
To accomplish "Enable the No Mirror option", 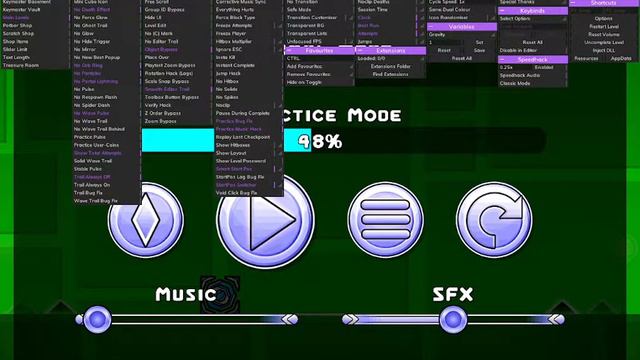I will [x=106, y=49].
